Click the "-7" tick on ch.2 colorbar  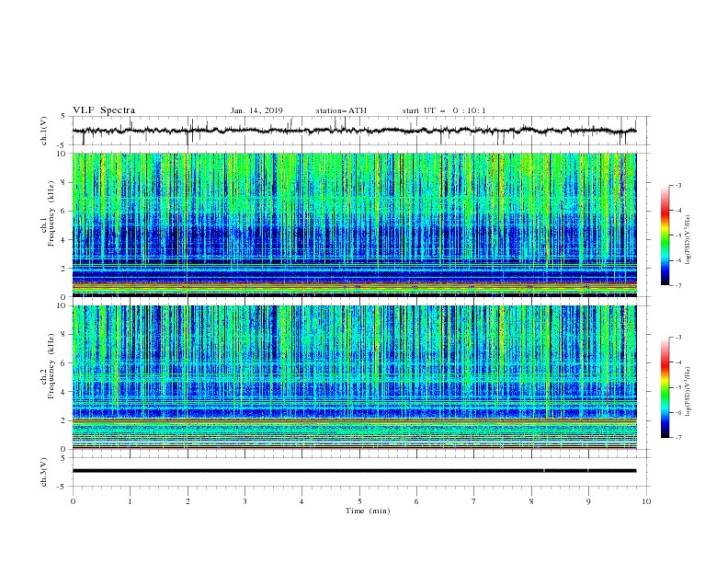677,437
